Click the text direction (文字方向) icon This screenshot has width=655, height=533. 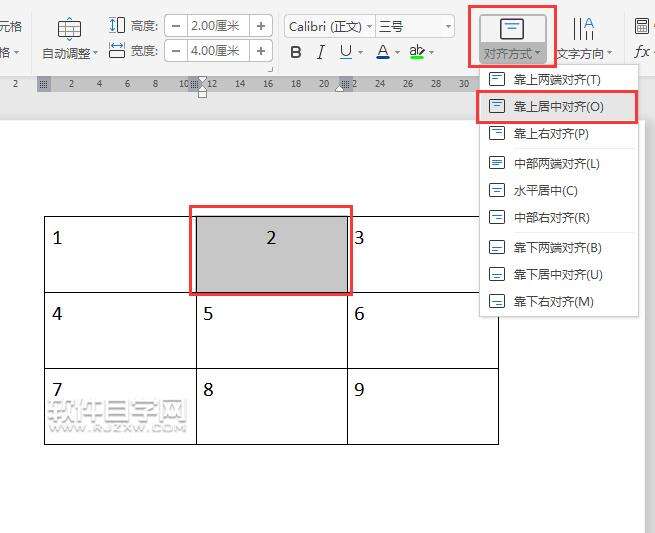coord(584,28)
